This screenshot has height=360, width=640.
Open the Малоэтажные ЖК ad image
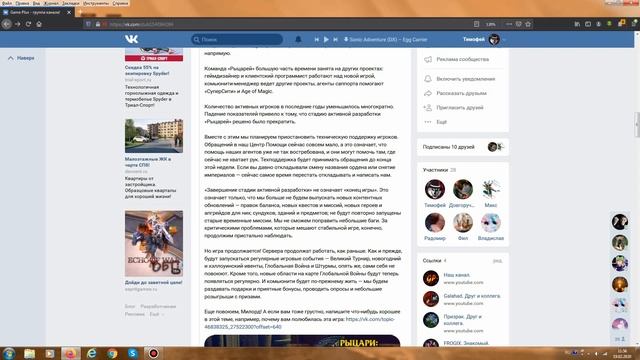pyautogui.click(x=154, y=136)
